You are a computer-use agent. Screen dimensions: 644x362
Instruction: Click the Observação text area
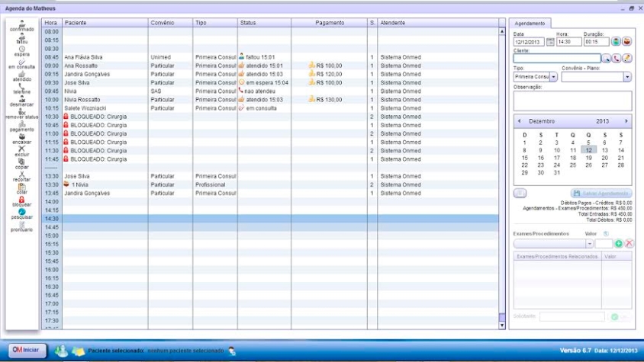pos(572,101)
